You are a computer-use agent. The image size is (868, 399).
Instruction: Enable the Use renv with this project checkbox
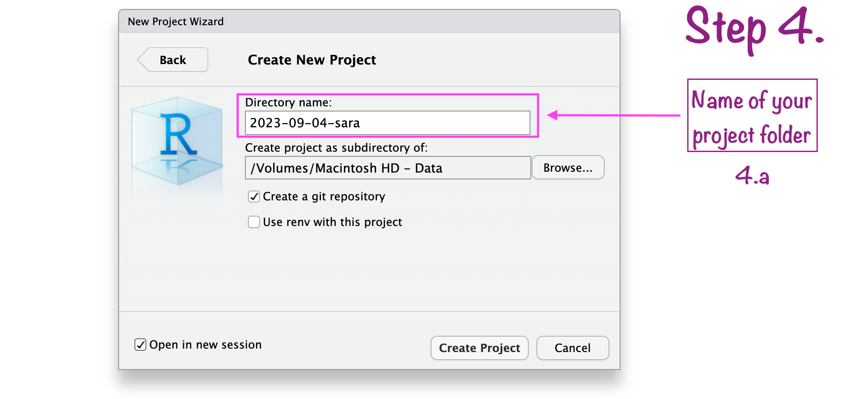coord(254,222)
